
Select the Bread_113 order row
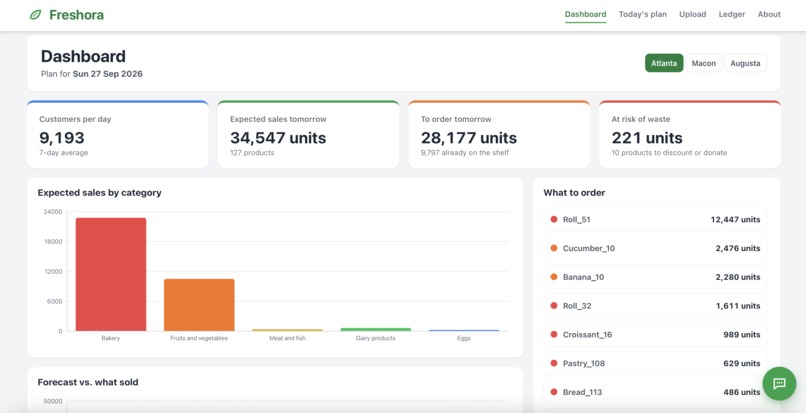tap(655, 392)
